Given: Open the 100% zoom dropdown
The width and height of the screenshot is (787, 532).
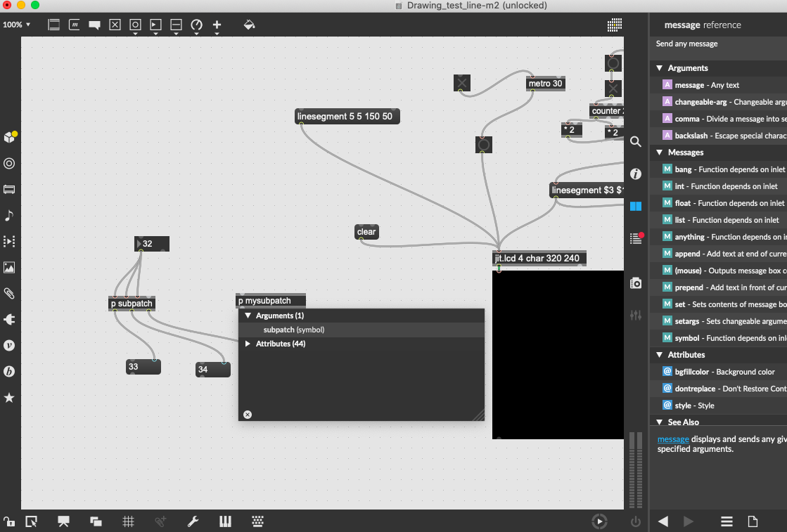Looking at the screenshot, I should 17,25.
